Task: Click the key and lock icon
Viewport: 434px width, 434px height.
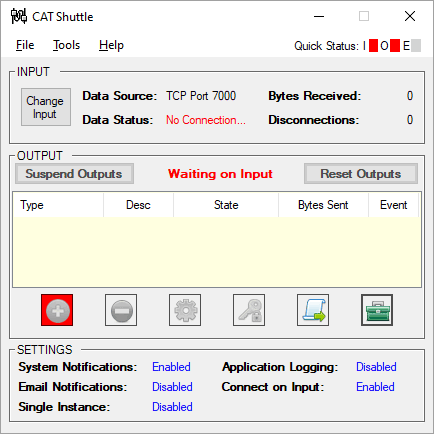Action: point(249,310)
